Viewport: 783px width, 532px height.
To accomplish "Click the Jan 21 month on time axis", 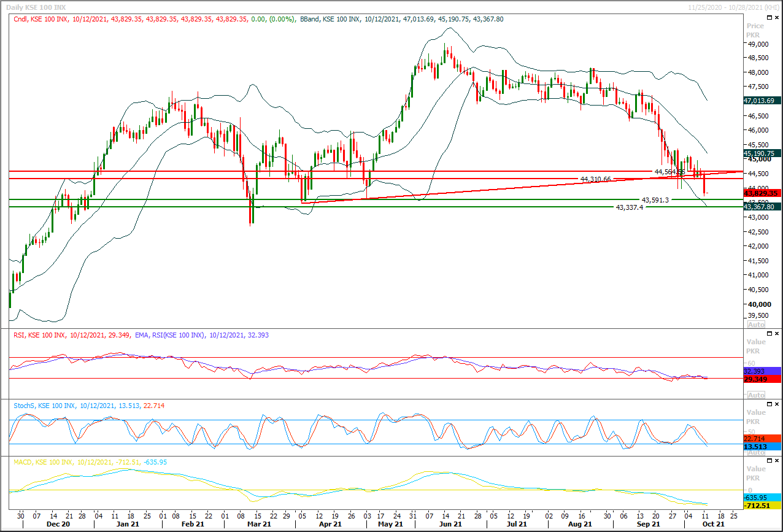I will (x=126, y=525).
